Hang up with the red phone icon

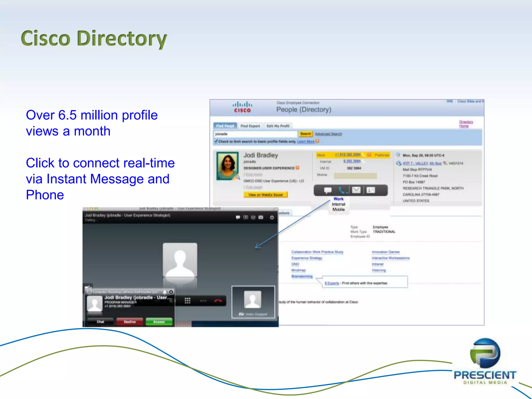coord(218,301)
